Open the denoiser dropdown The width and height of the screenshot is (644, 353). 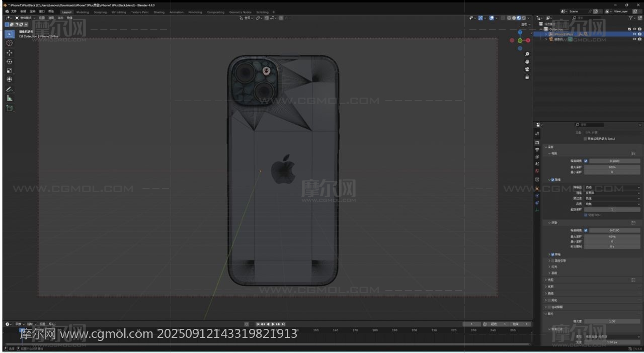click(x=612, y=187)
